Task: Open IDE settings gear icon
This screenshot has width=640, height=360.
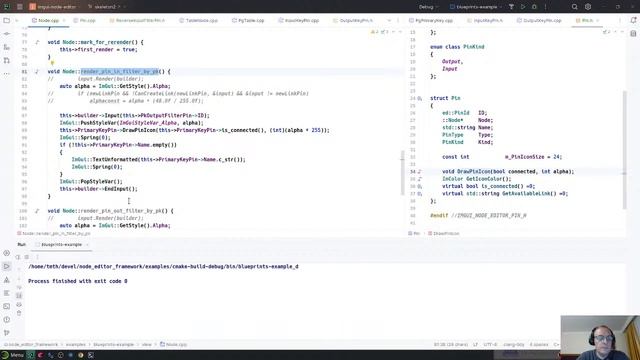Action: click(588, 7)
